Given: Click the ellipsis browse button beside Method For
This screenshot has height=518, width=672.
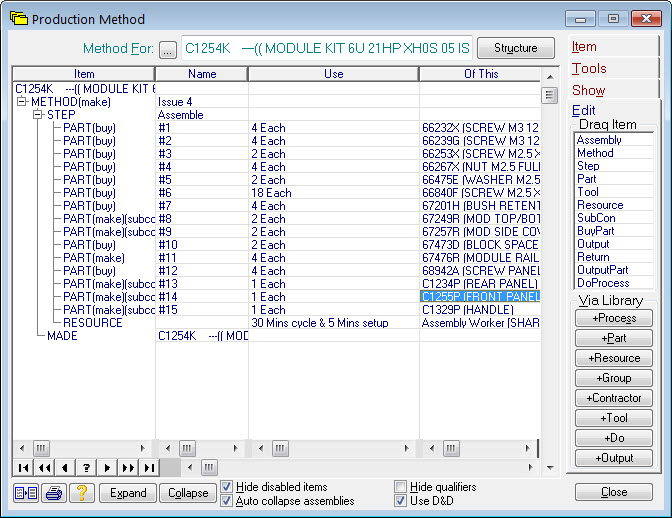Looking at the screenshot, I should [168, 50].
